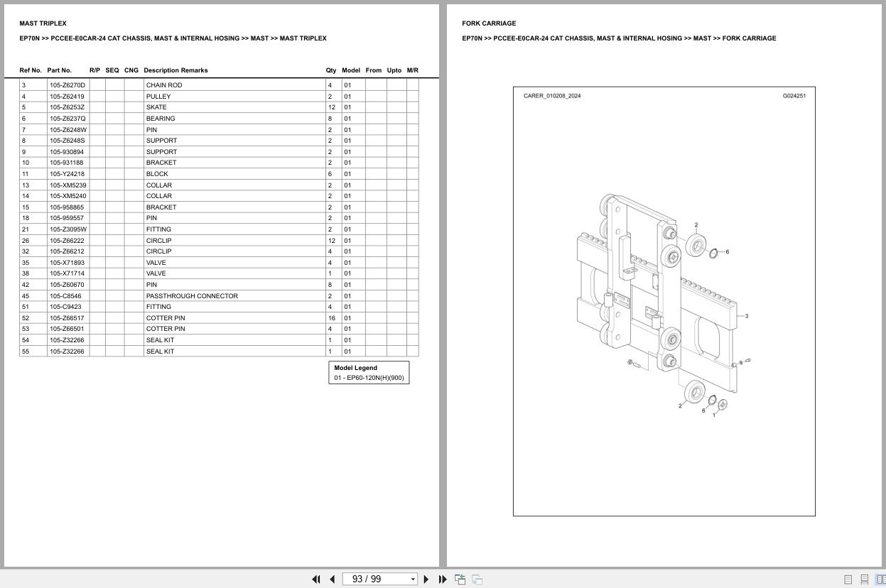This screenshot has height=588, width=886.
Task: Select part number 105-958865
Action: 67,207
